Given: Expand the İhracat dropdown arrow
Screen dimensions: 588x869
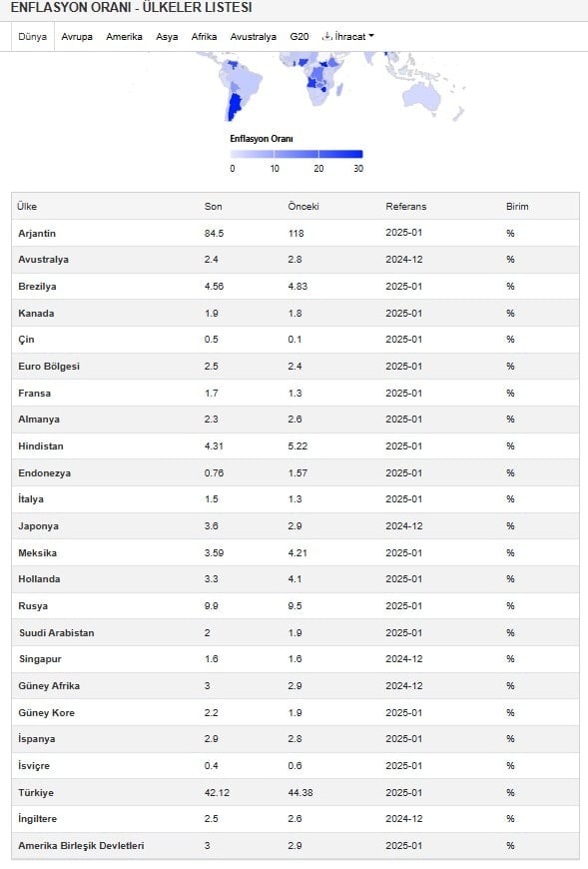Looking at the screenshot, I should (x=371, y=36).
